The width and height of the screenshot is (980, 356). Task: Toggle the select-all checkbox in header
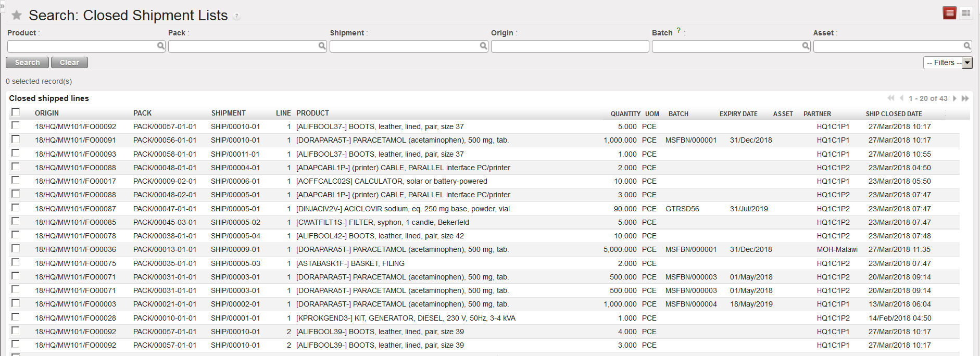[16, 112]
